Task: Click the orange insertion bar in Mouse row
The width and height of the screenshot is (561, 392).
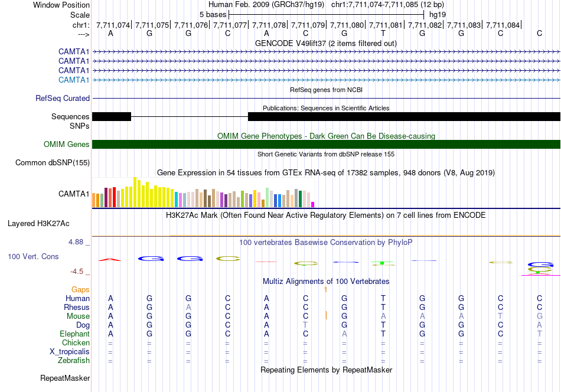Action: pos(326,315)
